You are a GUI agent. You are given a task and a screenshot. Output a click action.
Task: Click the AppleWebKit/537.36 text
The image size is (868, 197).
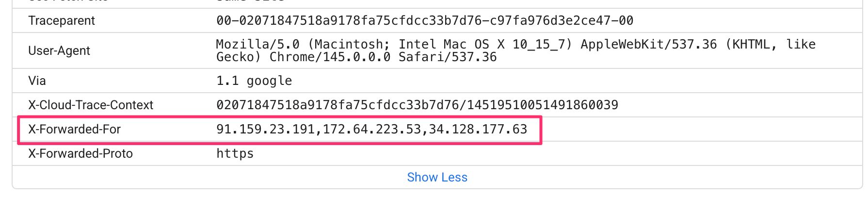(648, 44)
